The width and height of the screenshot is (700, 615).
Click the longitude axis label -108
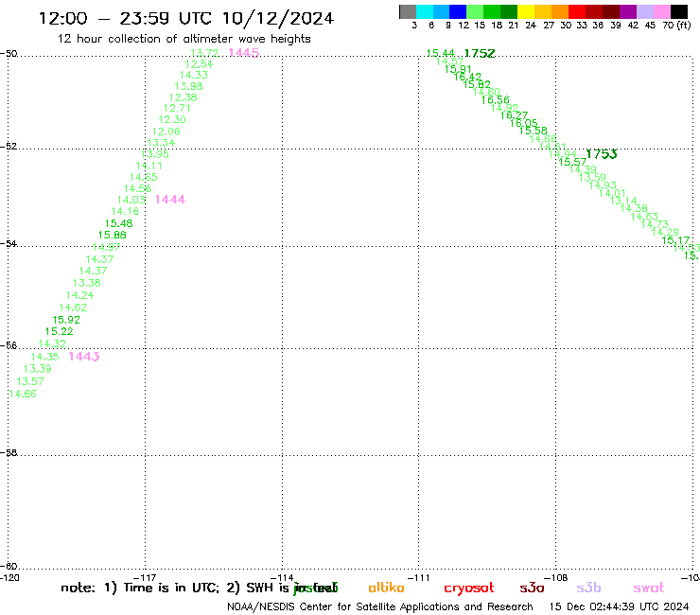click(556, 578)
